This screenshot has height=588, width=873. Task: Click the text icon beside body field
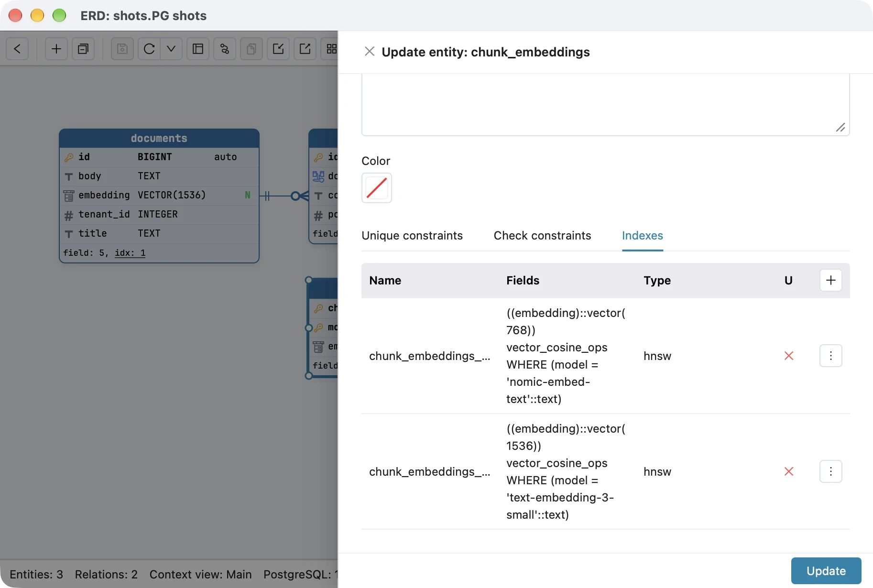(x=69, y=176)
